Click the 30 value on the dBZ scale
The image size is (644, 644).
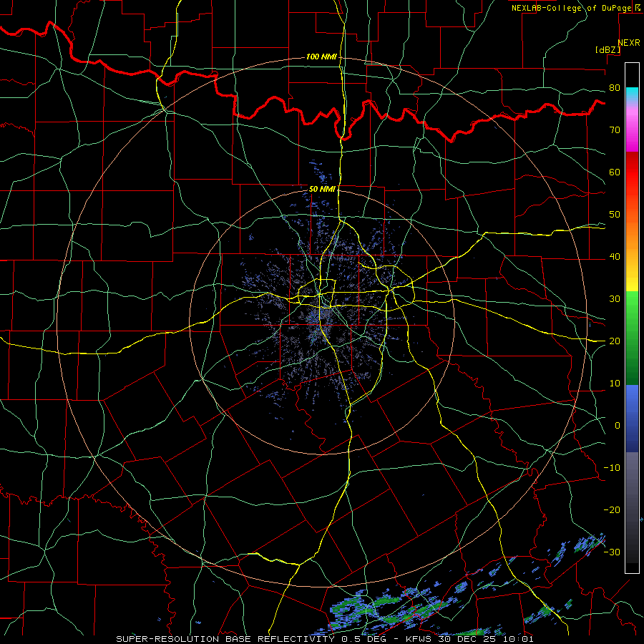[615, 299]
